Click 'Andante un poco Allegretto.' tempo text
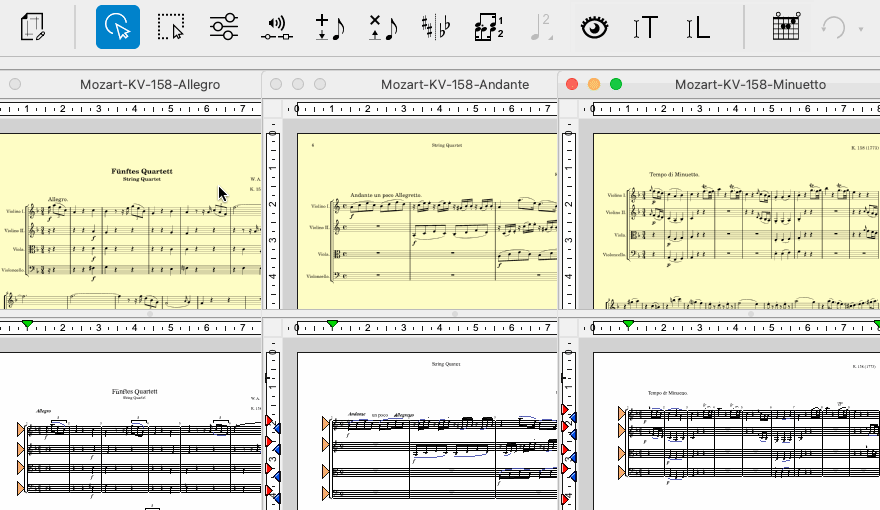This screenshot has height=510, width=880. click(386, 195)
